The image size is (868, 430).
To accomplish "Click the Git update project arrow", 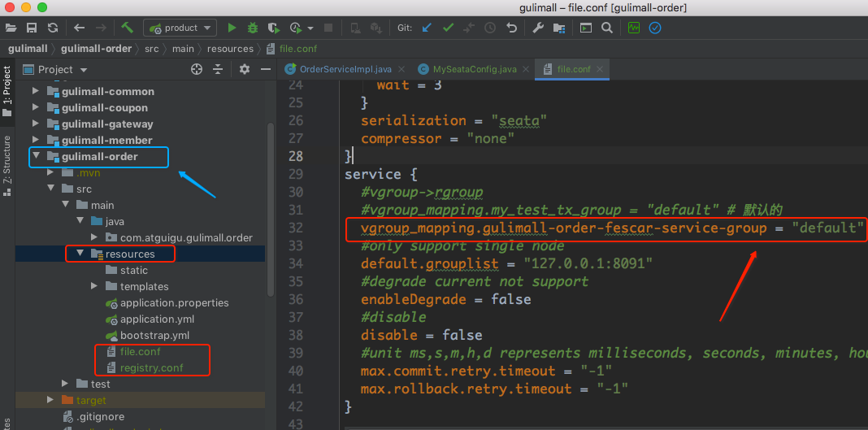I will click(427, 28).
